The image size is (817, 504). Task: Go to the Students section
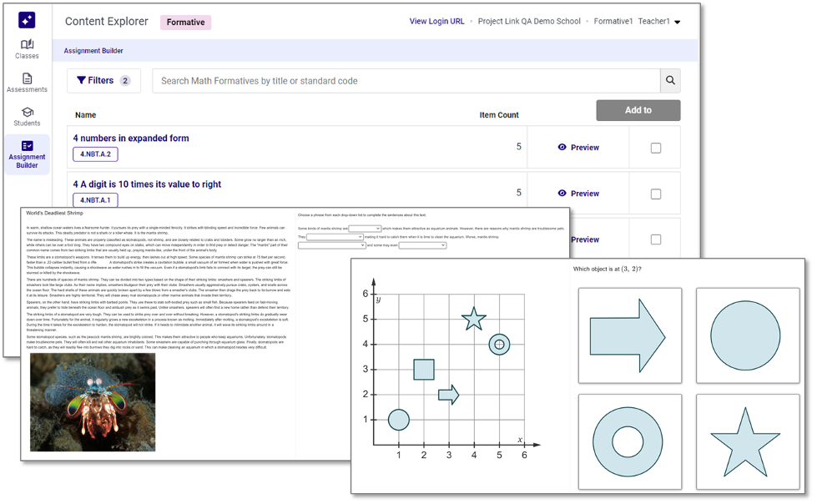point(27,117)
